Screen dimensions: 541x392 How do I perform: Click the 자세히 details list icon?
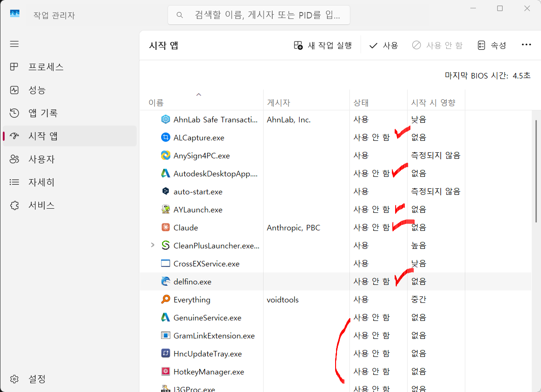click(x=14, y=182)
